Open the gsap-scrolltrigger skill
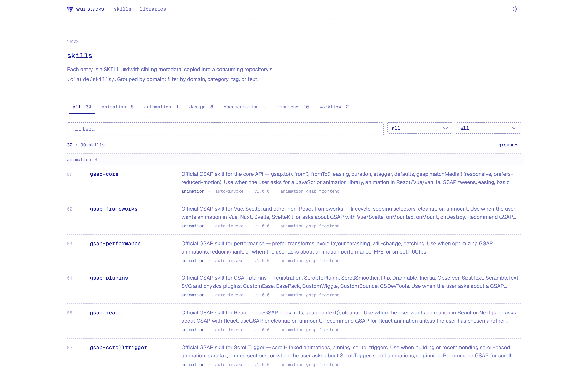The image size is (588, 368). point(118,348)
